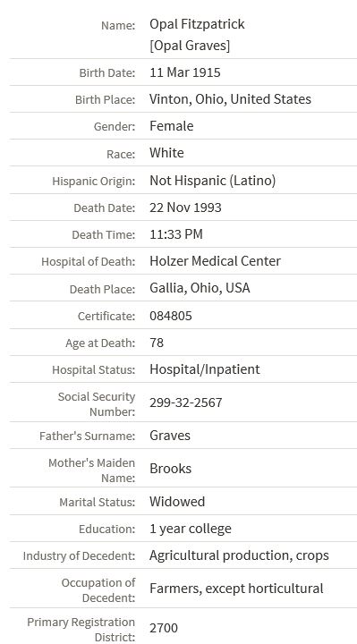Select Agricultural production, crops industry text

[239, 555]
